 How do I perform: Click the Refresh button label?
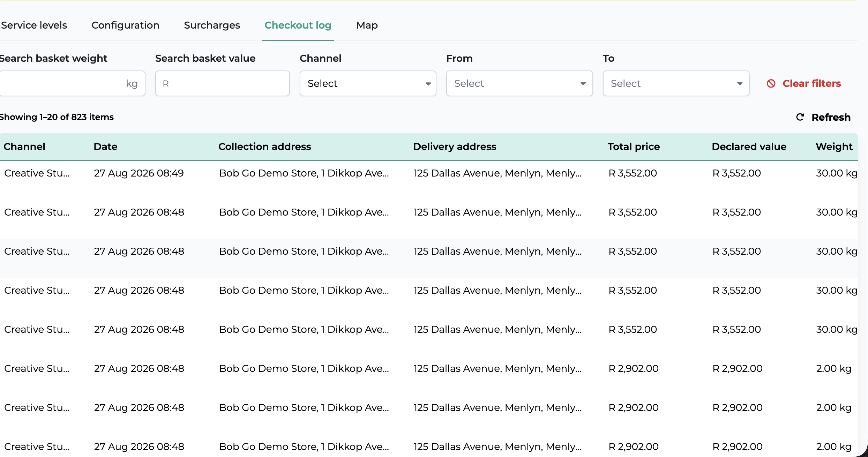831,117
